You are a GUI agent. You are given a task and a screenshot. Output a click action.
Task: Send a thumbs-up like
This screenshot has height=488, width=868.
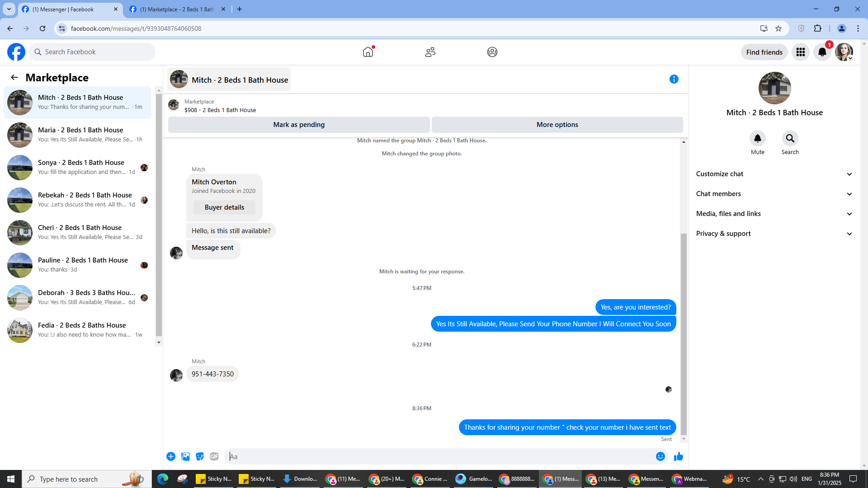point(679,456)
